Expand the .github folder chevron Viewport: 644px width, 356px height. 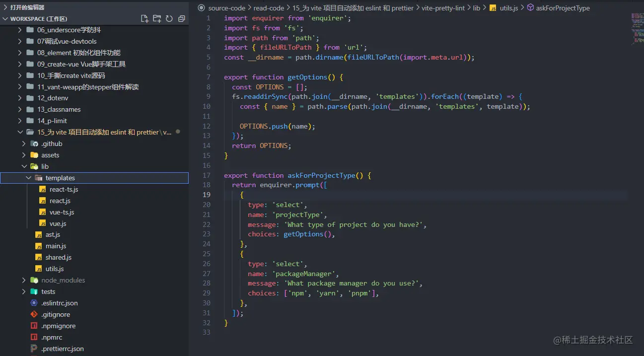[x=24, y=143]
